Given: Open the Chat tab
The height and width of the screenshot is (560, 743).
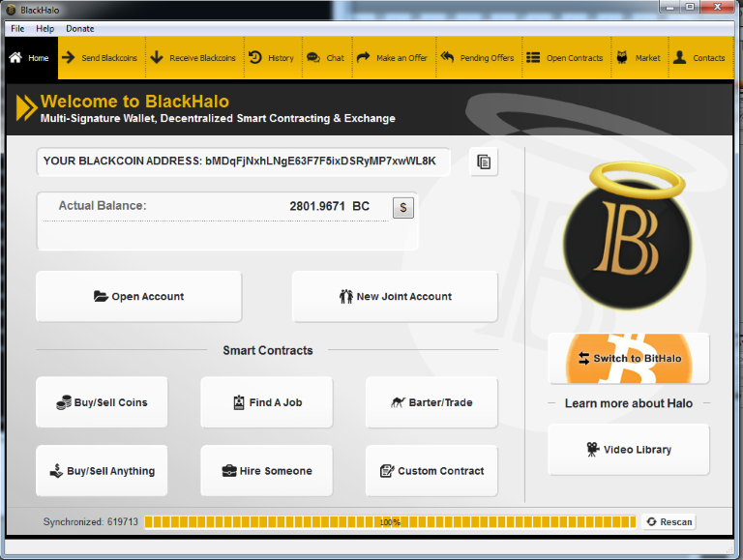Looking at the screenshot, I should pyautogui.click(x=327, y=58).
